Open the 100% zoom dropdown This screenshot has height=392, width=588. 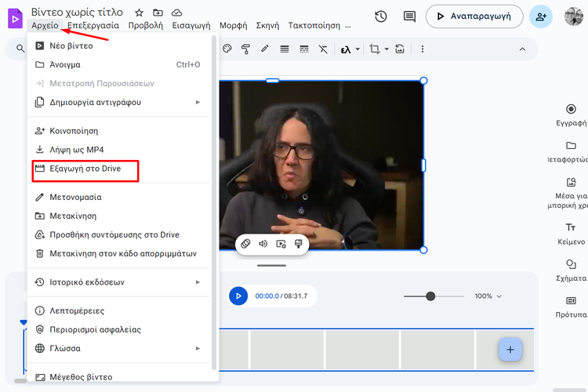pos(488,296)
